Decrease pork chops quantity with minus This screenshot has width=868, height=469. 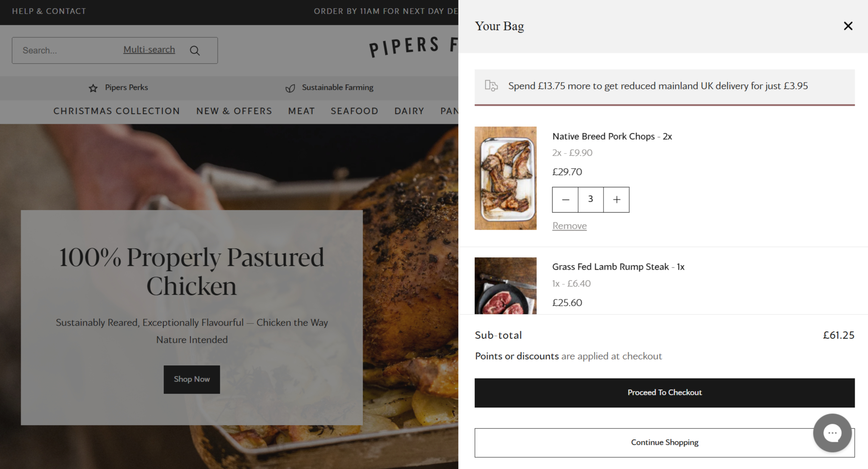565,200
